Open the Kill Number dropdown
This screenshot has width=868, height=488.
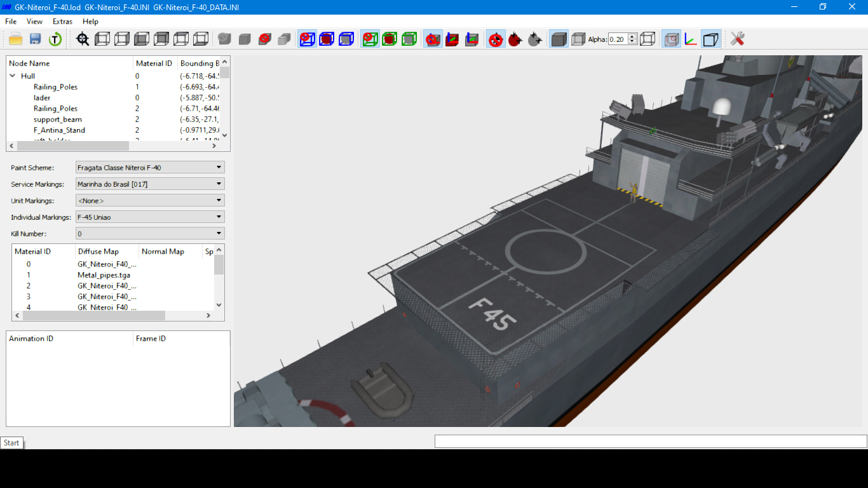150,234
